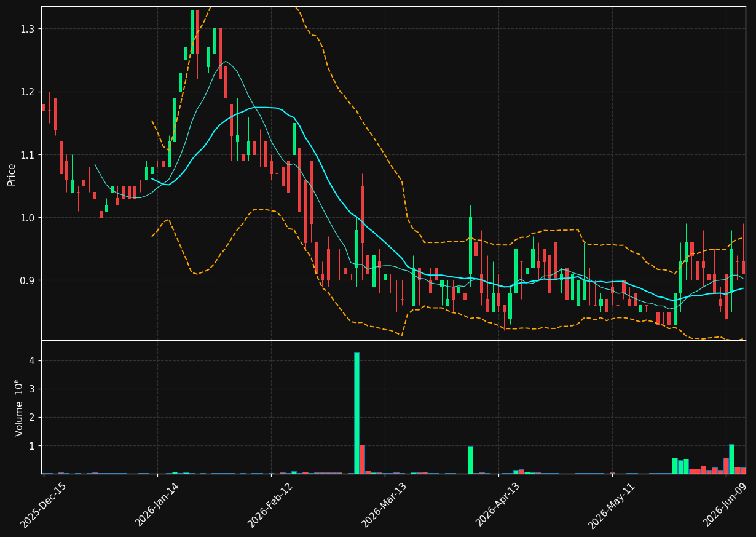Click the 0.9 price axis label
The width and height of the screenshot is (756, 537).
29,280
